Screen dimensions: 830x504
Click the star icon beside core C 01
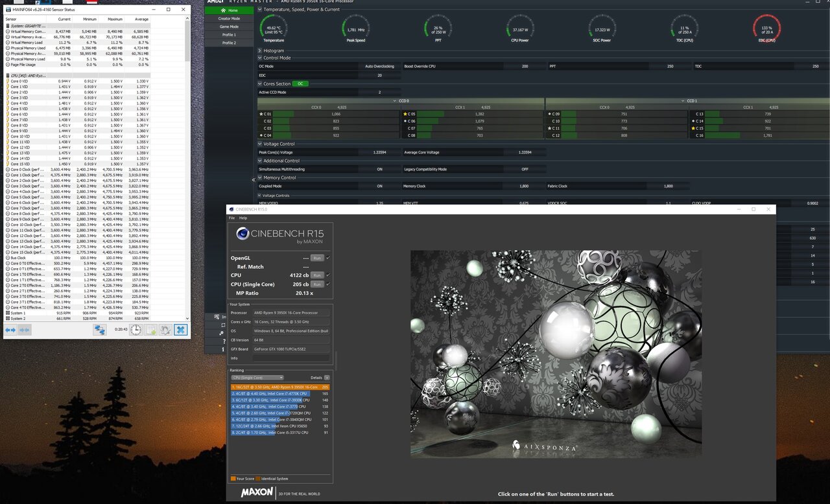(261, 114)
